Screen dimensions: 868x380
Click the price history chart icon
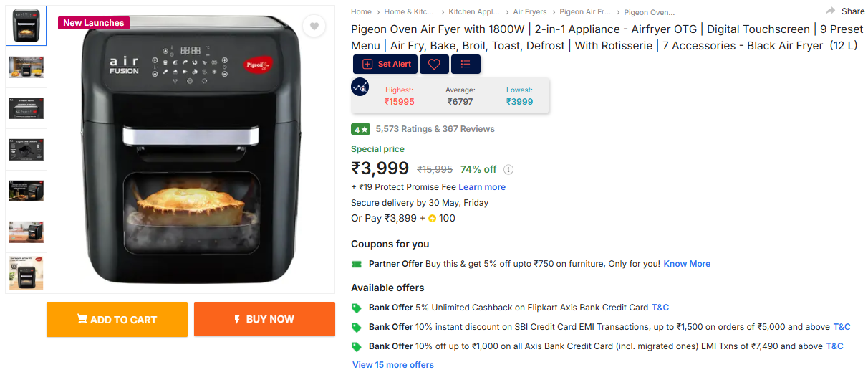coord(360,87)
